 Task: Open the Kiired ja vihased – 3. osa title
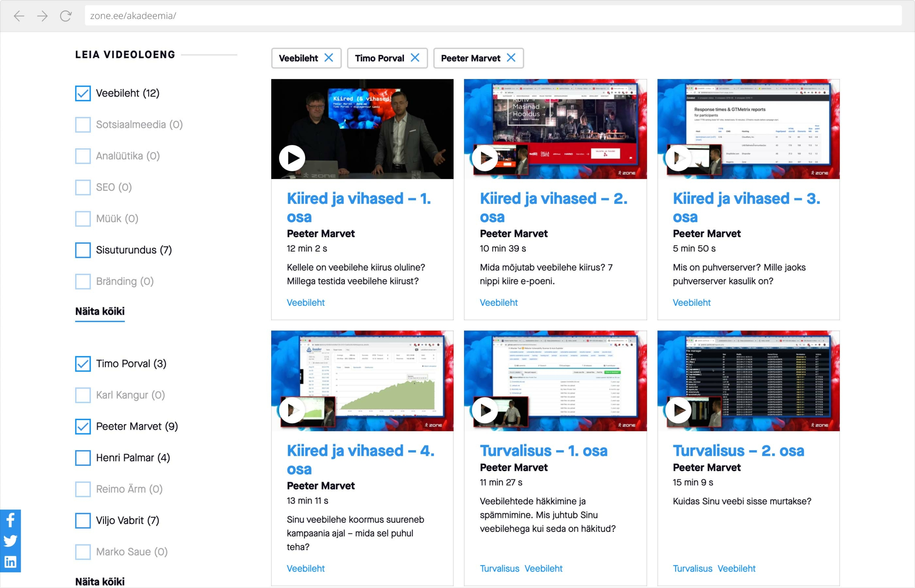point(747,207)
